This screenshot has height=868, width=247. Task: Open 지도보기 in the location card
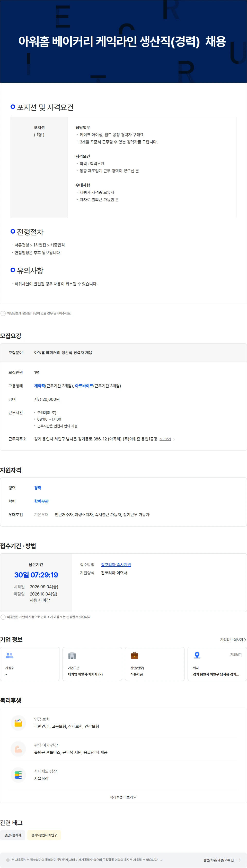pos(236,654)
